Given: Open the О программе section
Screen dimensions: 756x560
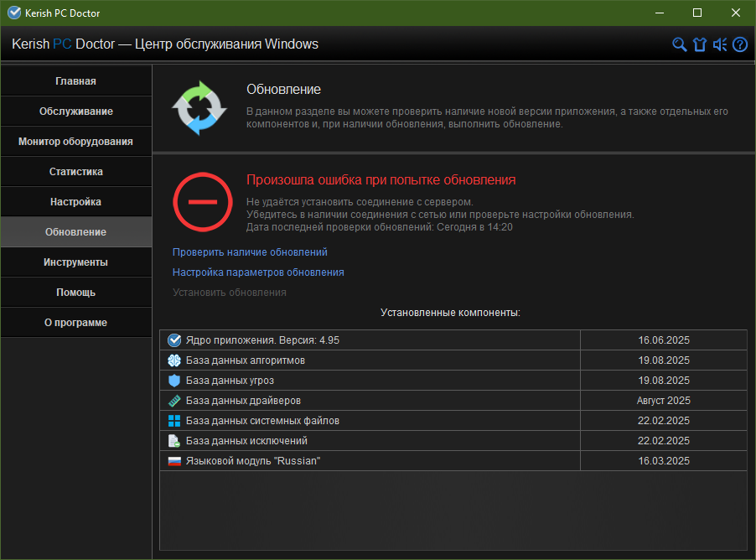Looking at the screenshot, I should [75, 323].
